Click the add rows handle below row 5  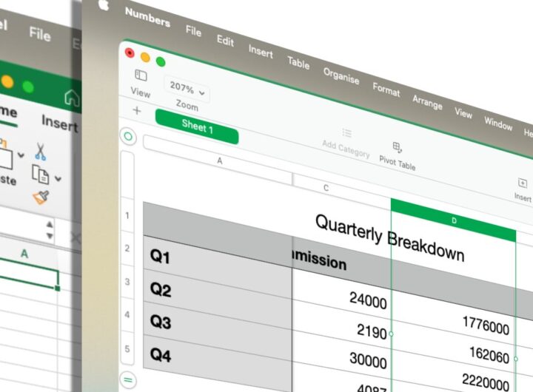[128, 379]
